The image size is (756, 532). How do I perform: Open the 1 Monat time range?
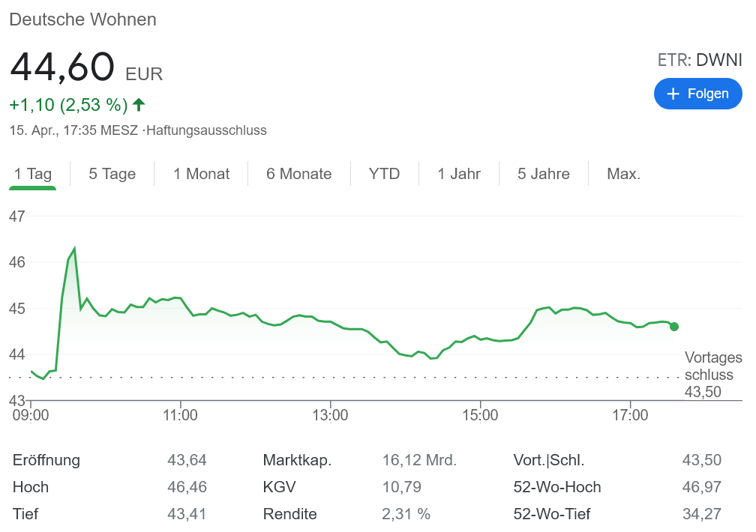(x=201, y=174)
